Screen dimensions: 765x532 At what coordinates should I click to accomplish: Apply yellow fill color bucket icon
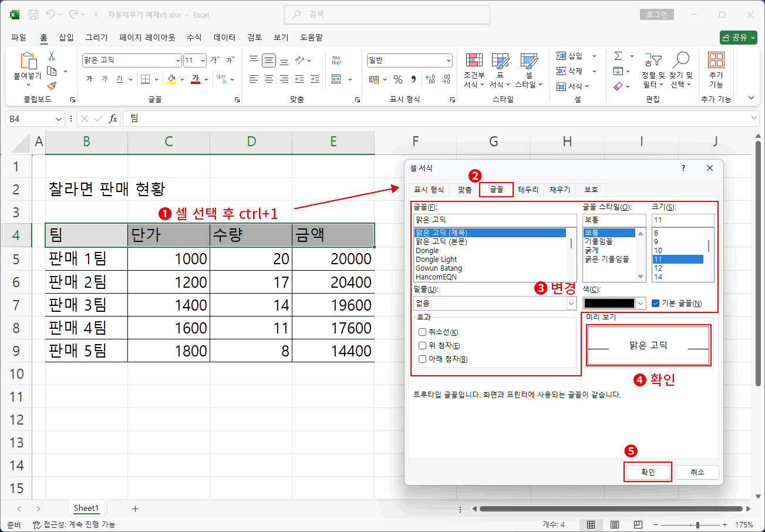(171, 79)
